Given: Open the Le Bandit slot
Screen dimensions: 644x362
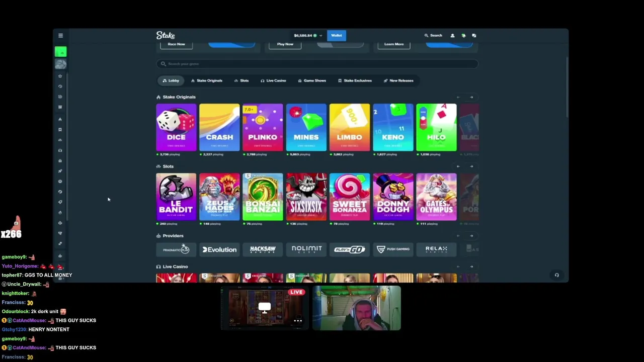Looking at the screenshot, I should coord(176,197).
